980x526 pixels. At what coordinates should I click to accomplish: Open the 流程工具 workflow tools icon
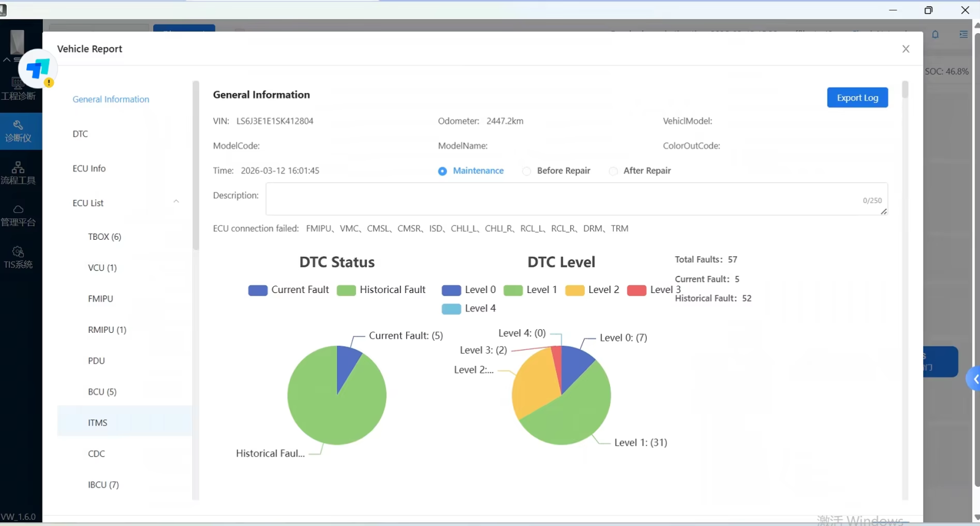[18, 173]
